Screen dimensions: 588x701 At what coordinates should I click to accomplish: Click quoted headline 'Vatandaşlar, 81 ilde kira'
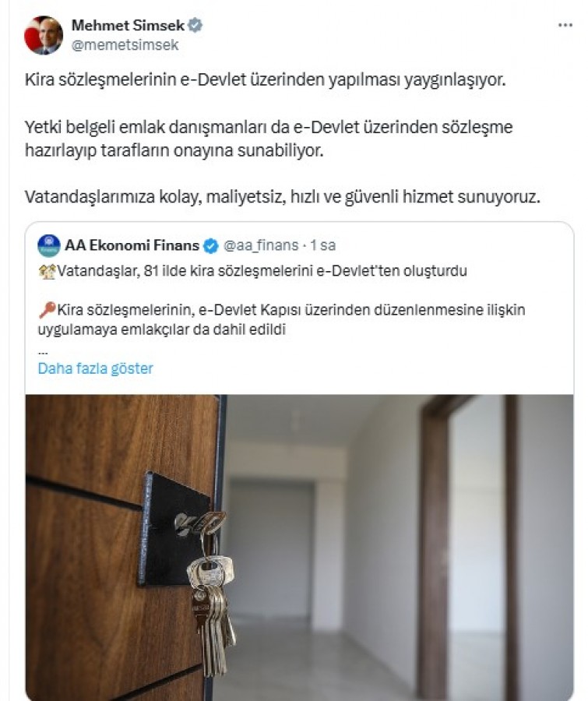click(262, 271)
